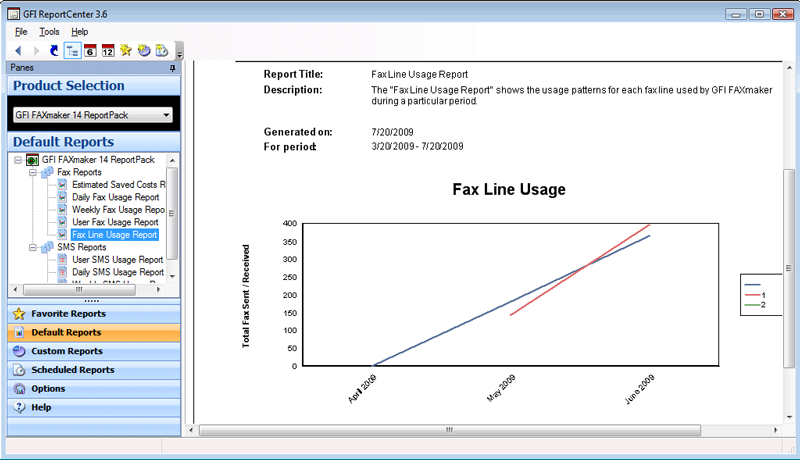Toggle the tree view pane icon
This screenshot has width=800, height=460.
pyautogui.click(x=72, y=50)
